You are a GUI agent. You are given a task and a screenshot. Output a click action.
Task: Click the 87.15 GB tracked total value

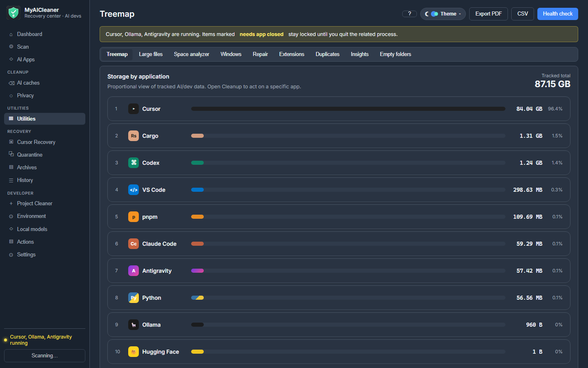coord(552,84)
